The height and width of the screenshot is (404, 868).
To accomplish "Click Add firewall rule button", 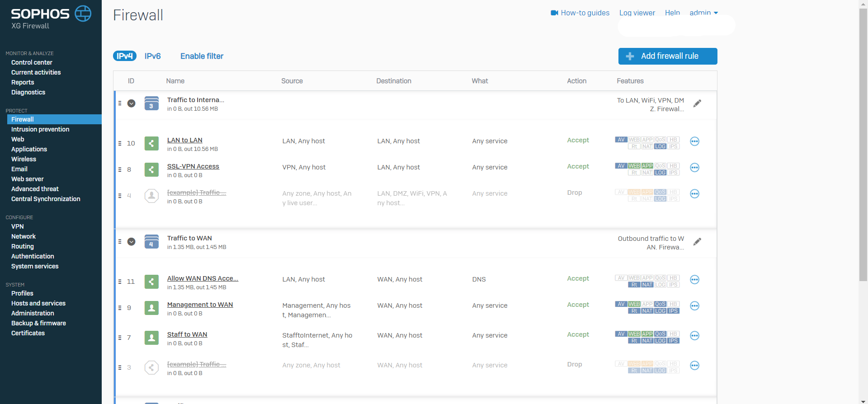I will (x=667, y=56).
